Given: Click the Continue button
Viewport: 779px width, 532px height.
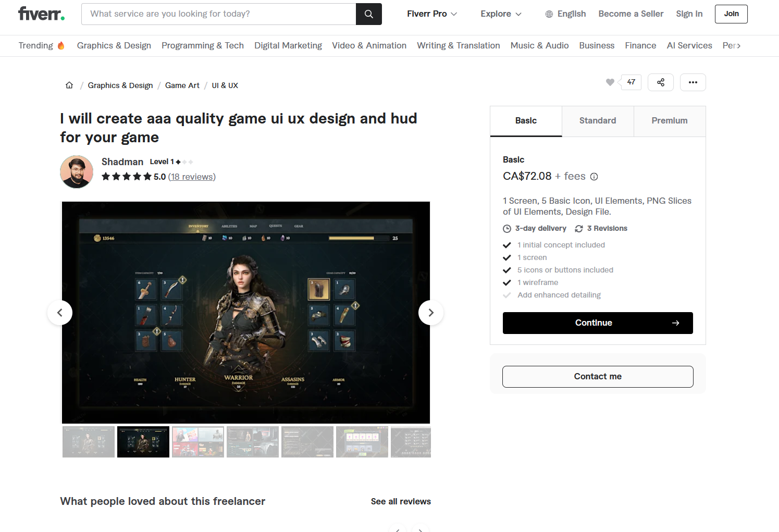Looking at the screenshot, I should pyautogui.click(x=598, y=323).
